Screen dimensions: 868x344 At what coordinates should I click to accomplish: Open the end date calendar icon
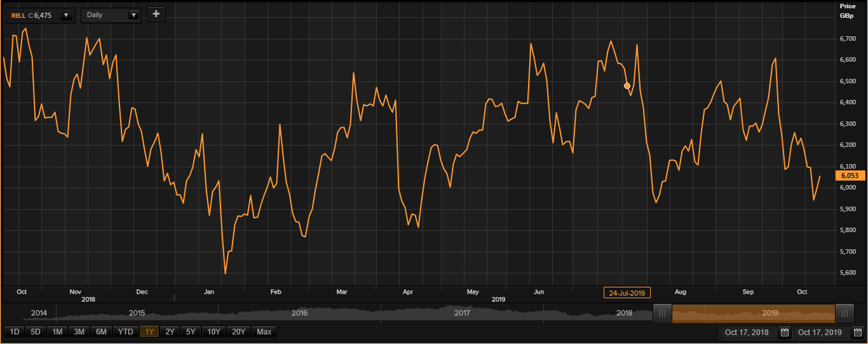coord(857,332)
